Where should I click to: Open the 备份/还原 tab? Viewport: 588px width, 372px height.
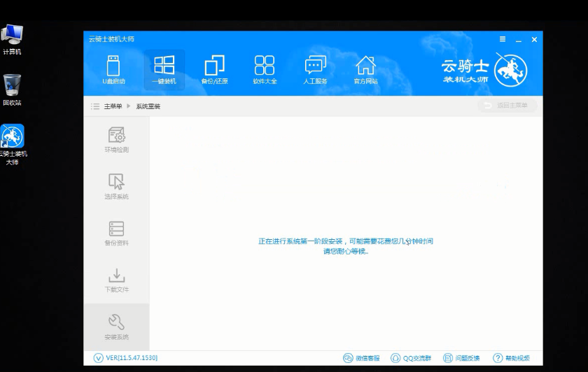pyautogui.click(x=214, y=70)
